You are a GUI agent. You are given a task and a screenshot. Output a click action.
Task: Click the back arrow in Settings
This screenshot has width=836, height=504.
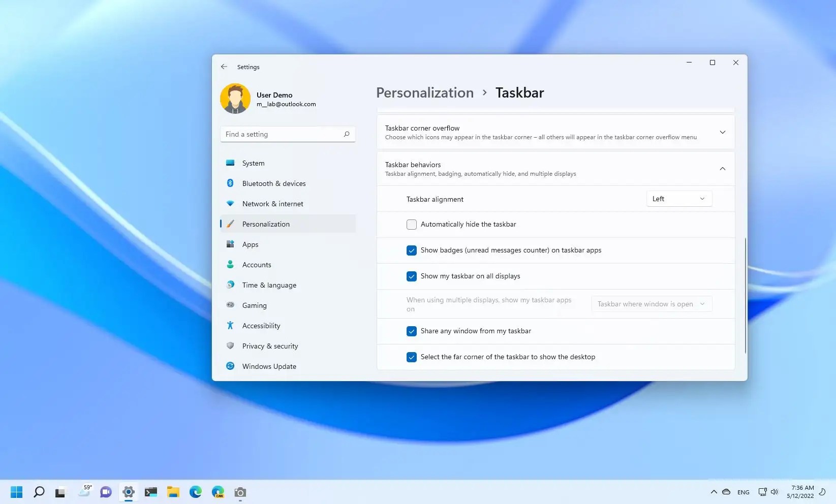224,67
